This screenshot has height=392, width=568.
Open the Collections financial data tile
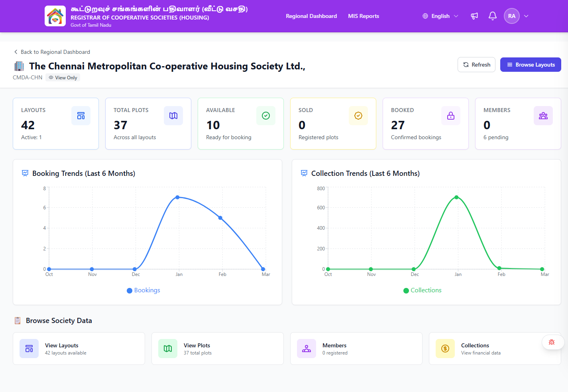coord(495,349)
